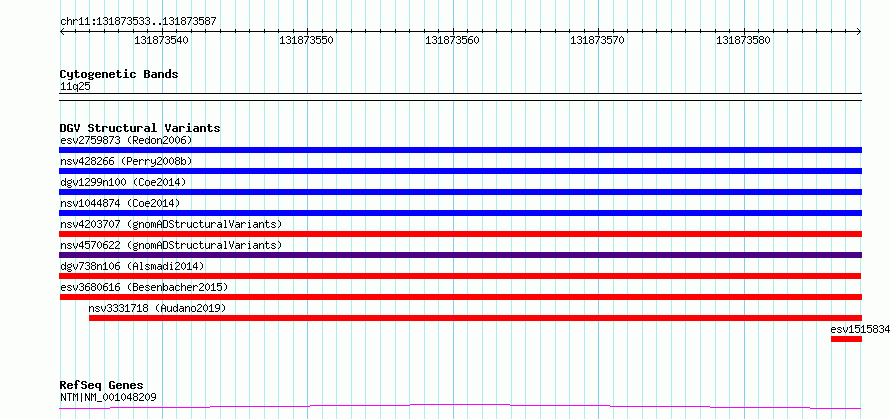Click the purple bar under nsv4570622

tap(460, 255)
